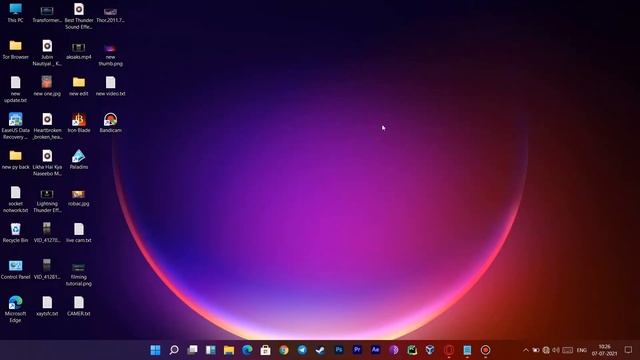Select the Likha Hai Kya Naseebo audio file

coord(47,162)
